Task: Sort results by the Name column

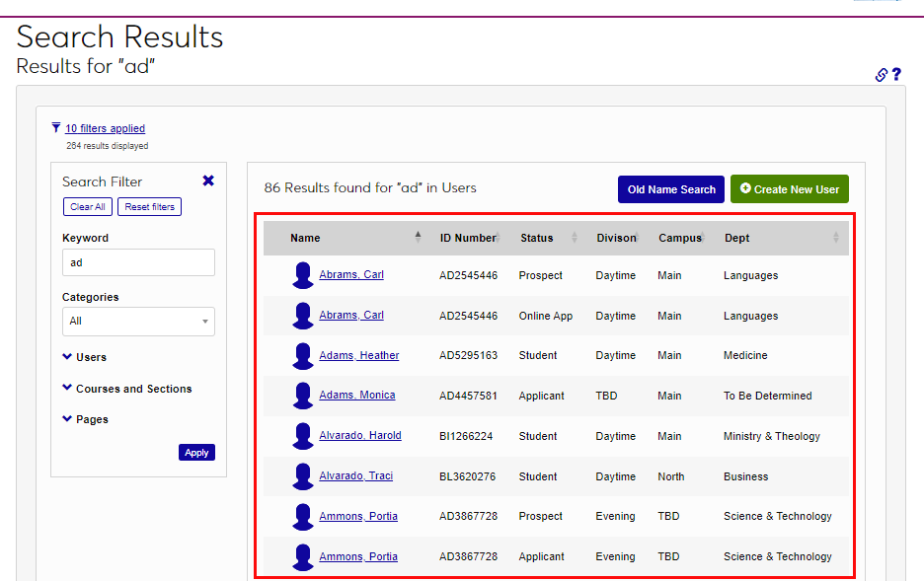Action: click(305, 238)
